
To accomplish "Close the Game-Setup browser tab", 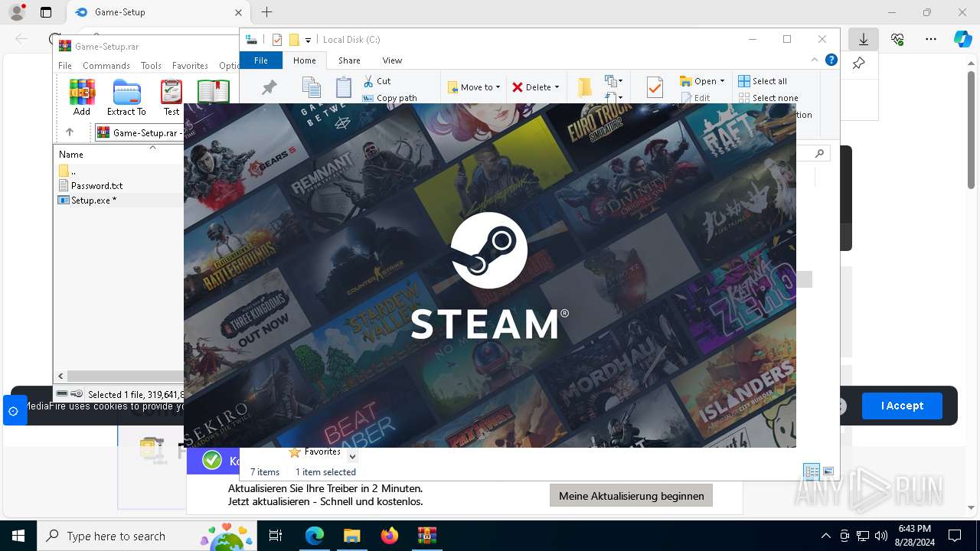I will point(238,12).
